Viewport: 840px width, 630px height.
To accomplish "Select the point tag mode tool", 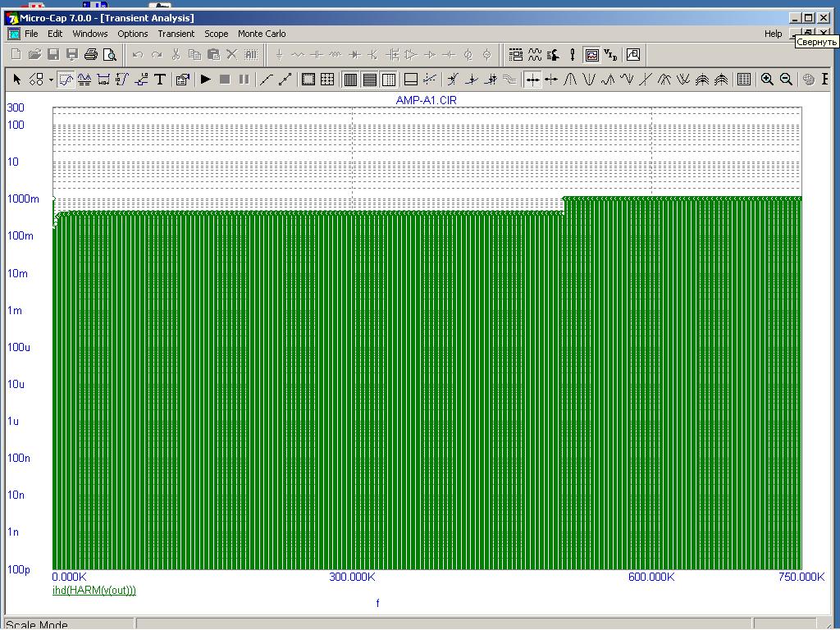I will [x=141, y=80].
